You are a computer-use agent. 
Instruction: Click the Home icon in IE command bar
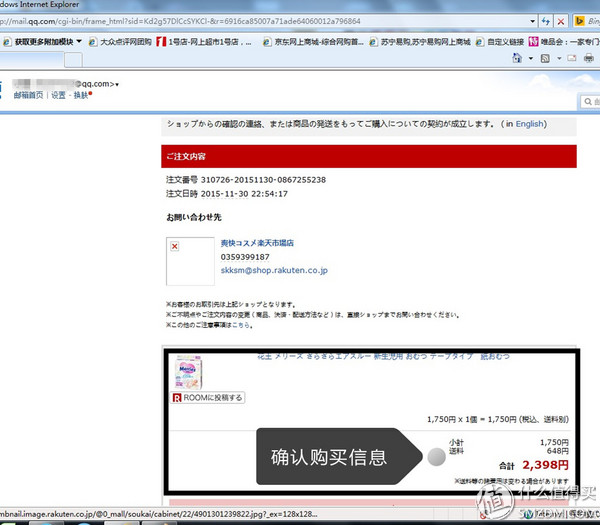point(517,58)
